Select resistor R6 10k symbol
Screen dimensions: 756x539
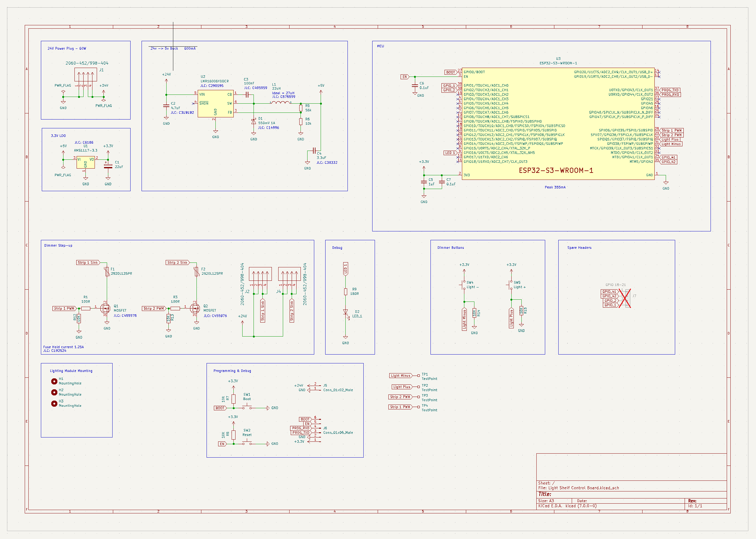click(x=301, y=121)
